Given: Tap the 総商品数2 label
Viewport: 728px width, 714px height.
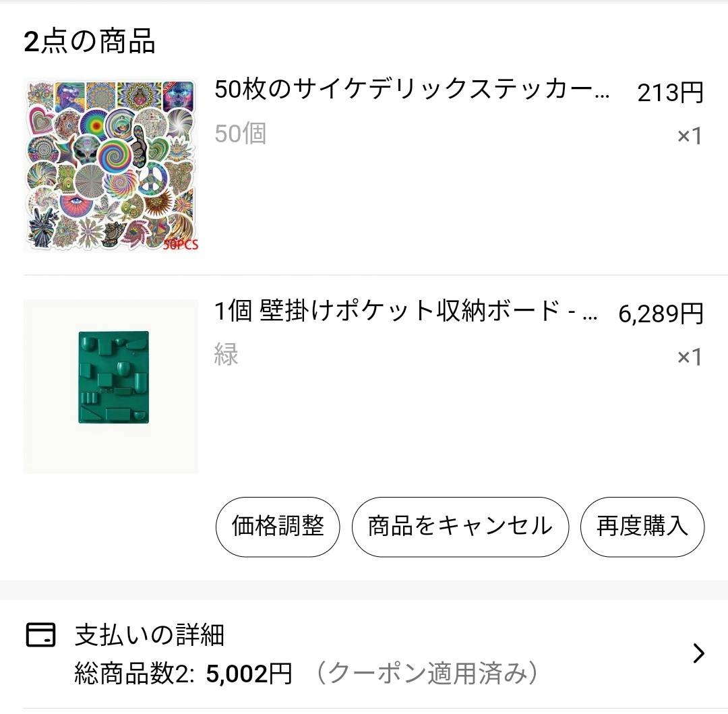Looking at the screenshot, I should tap(134, 674).
